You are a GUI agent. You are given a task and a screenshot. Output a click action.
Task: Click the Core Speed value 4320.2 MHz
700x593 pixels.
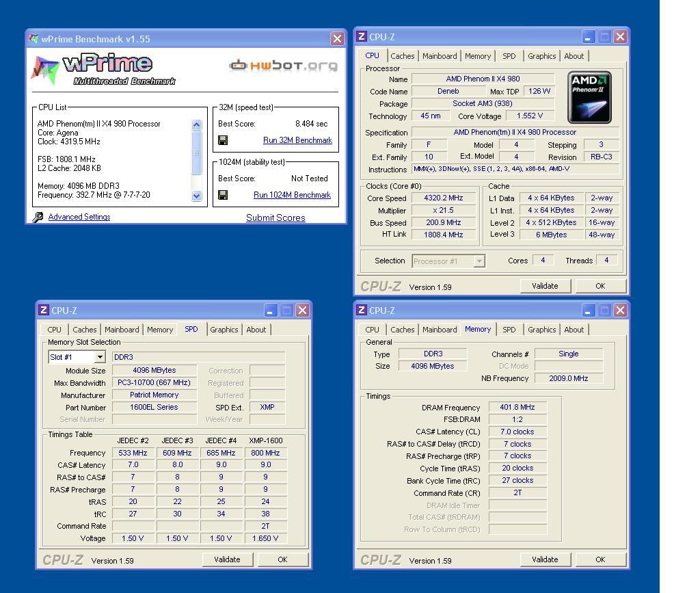[443, 198]
